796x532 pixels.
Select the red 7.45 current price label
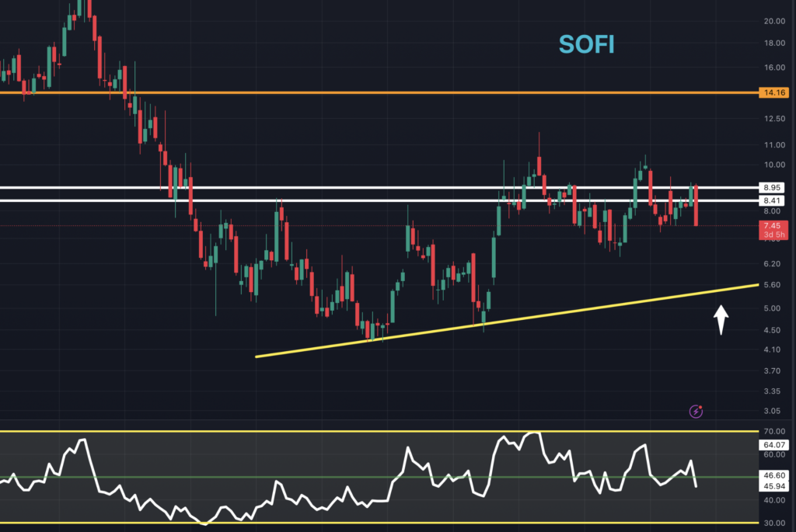[773, 225]
